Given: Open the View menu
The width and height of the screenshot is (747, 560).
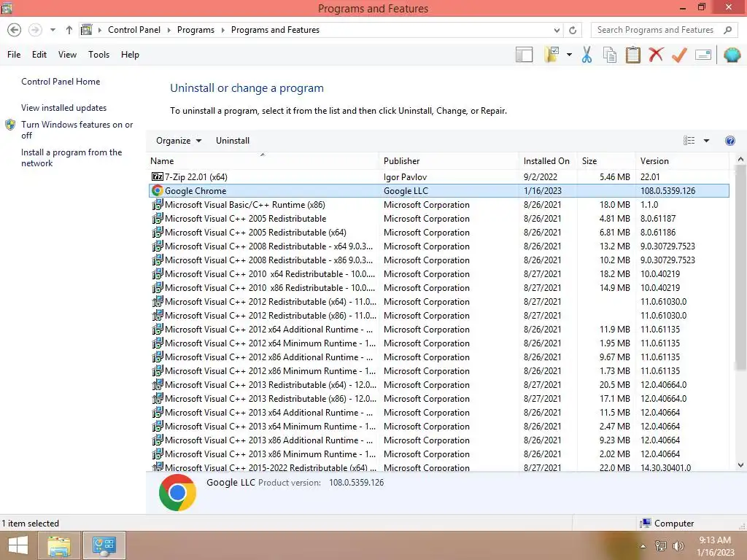Looking at the screenshot, I should [x=67, y=55].
